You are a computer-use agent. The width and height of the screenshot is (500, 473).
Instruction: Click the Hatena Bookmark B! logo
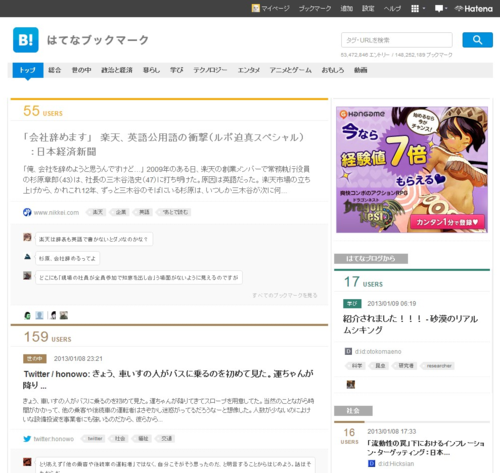(26, 40)
